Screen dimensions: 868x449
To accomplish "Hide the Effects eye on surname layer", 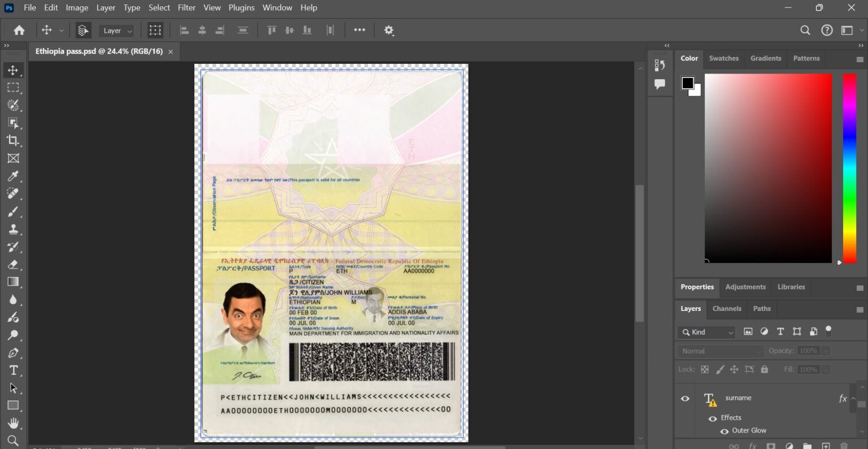I will (713, 418).
